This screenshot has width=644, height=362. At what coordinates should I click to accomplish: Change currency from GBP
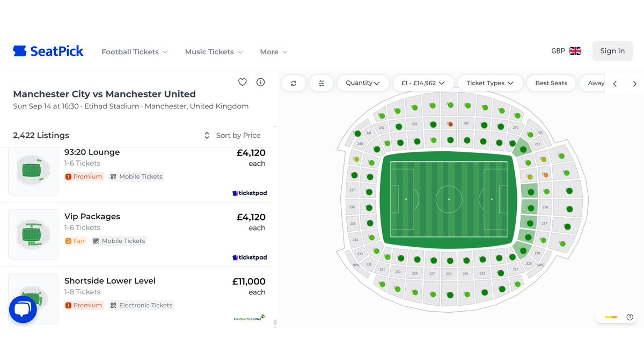tap(566, 51)
